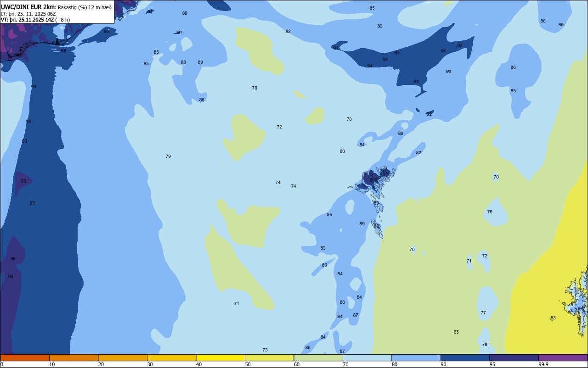Viewport: 588px width, 368px height.
Task: Select the '77' humidity value on map
Action: (x=483, y=313)
